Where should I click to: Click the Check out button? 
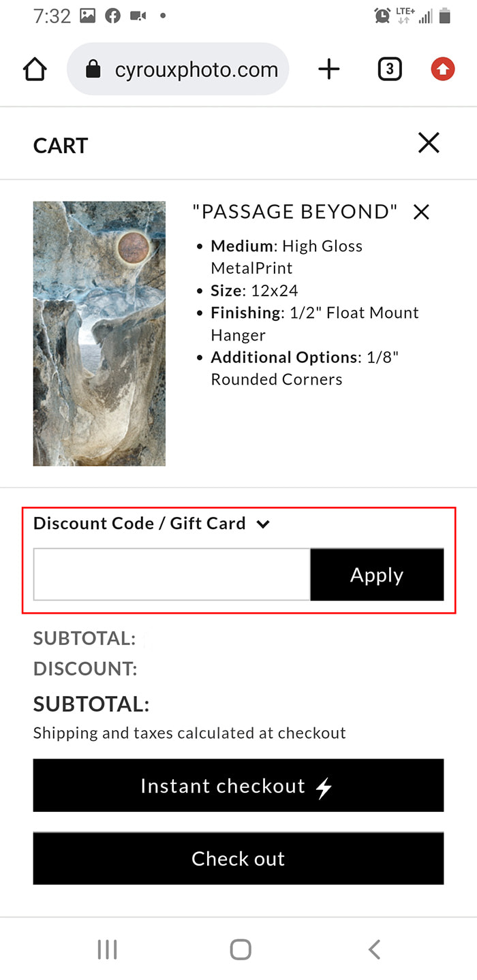238,858
